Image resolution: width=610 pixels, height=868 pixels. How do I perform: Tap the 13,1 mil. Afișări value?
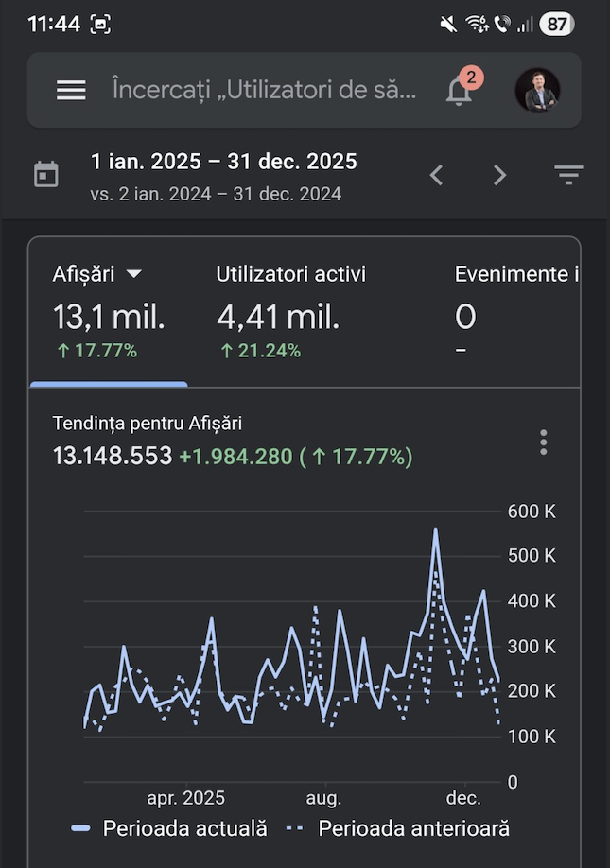109,318
